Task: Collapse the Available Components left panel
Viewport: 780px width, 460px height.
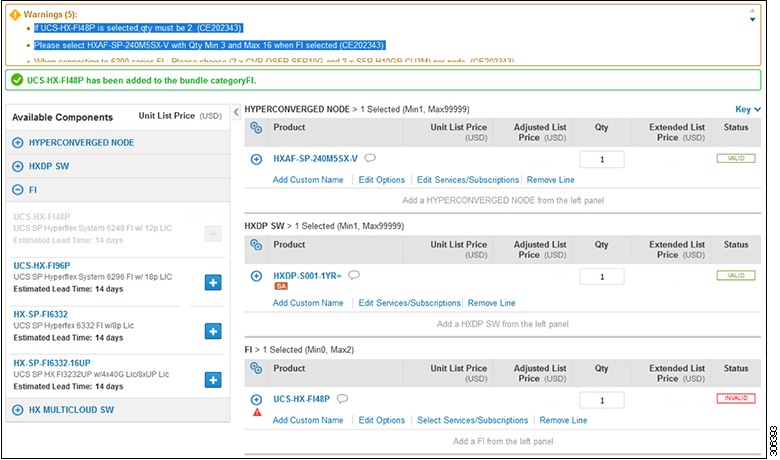Action: click(x=236, y=111)
